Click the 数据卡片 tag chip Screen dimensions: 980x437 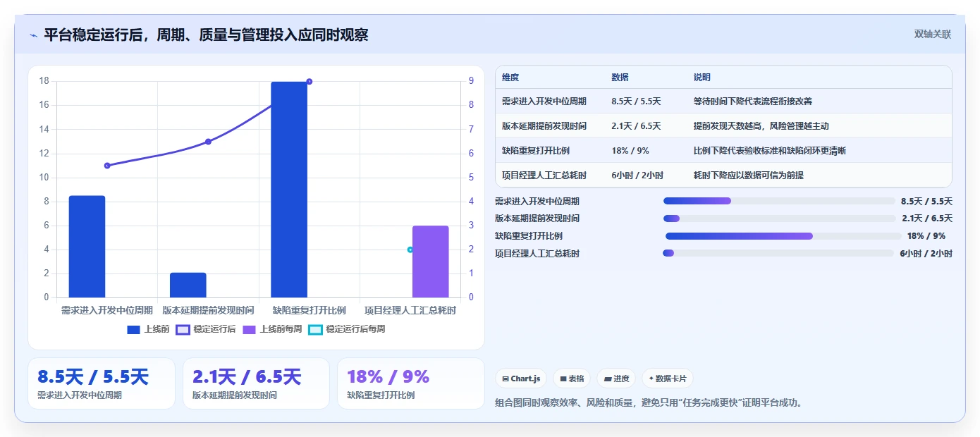pos(668,378)
